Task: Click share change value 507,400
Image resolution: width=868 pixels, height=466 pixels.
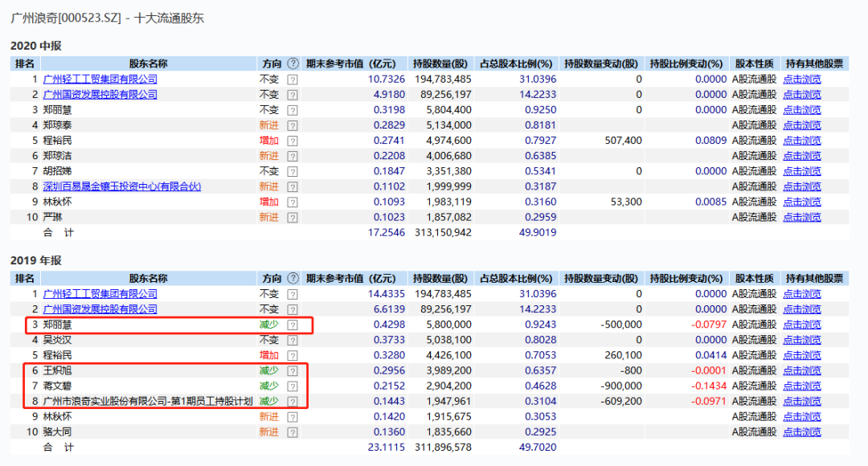Action: click(x=624, y=141)
